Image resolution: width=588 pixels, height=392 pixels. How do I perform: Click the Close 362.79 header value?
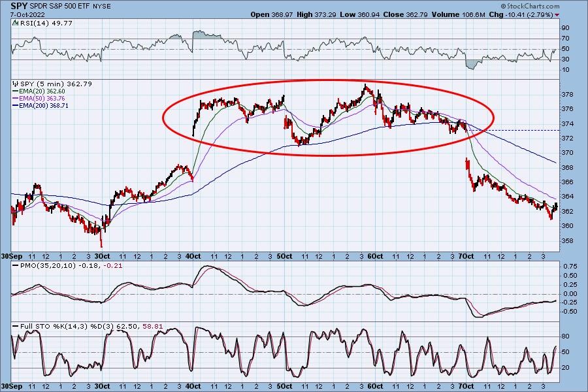click(x=406, y=14)
